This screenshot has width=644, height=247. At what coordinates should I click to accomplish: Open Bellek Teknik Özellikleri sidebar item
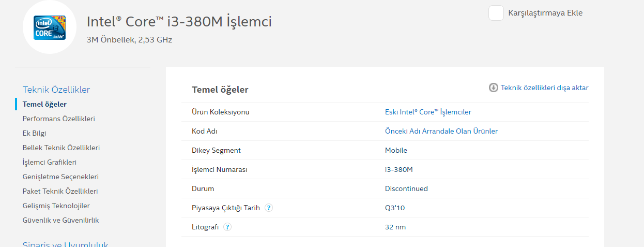[61, 148]
